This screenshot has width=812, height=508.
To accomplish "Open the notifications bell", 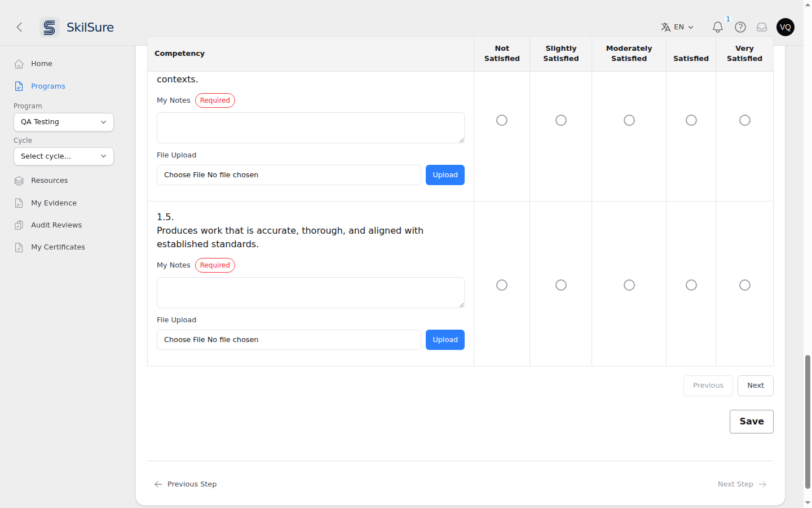I will tap(718, 27).
